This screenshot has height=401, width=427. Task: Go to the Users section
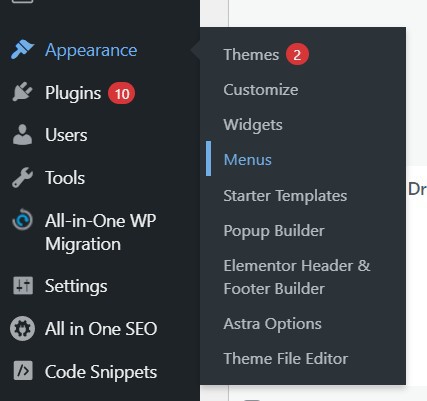pyautogui.click(x=66, y=135)
